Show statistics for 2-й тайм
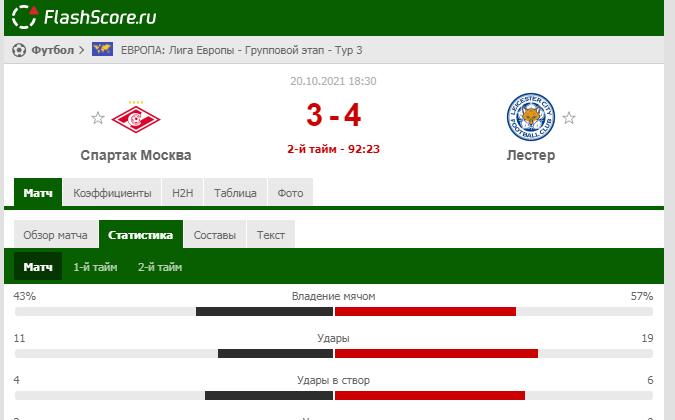Screen dimensions: 675x420 coord(160,267)
